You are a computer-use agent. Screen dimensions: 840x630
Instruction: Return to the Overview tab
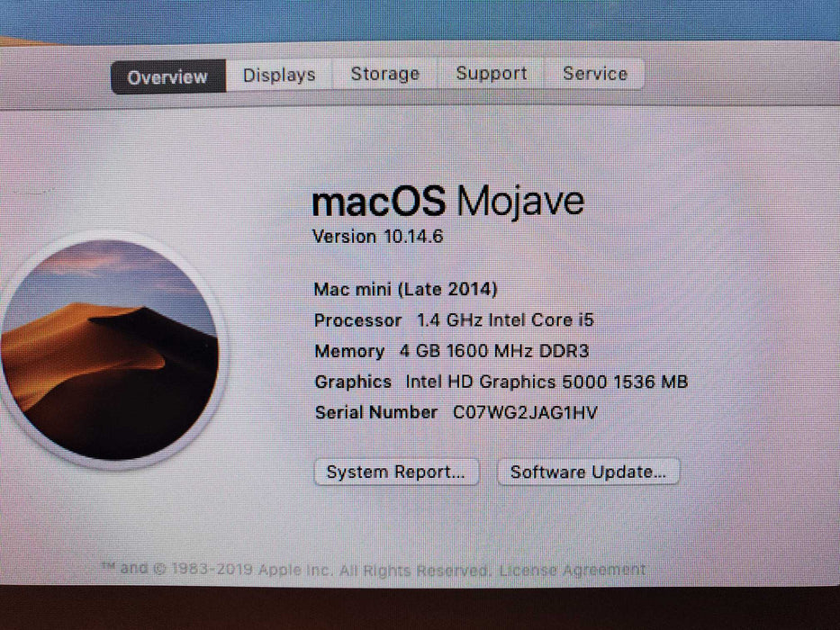167,77
